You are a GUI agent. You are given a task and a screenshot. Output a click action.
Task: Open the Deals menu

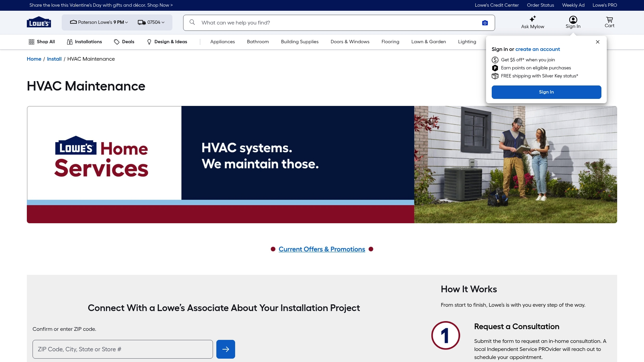(124, 42)
